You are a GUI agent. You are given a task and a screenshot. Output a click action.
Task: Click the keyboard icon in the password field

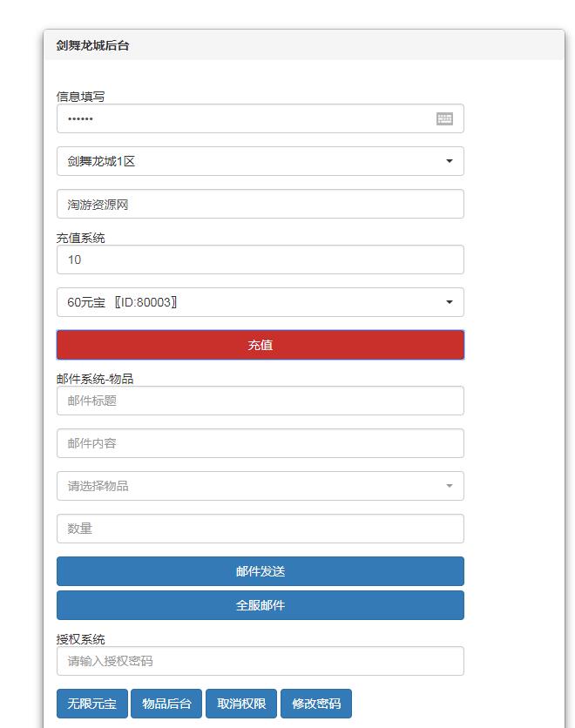click(444, 119)
